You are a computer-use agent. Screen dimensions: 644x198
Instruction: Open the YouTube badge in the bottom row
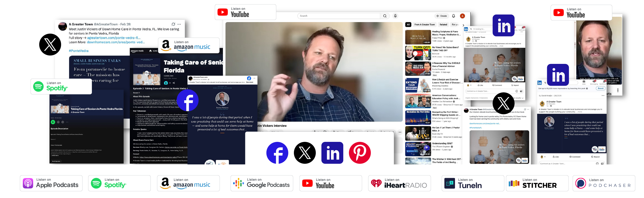[331, 183]
